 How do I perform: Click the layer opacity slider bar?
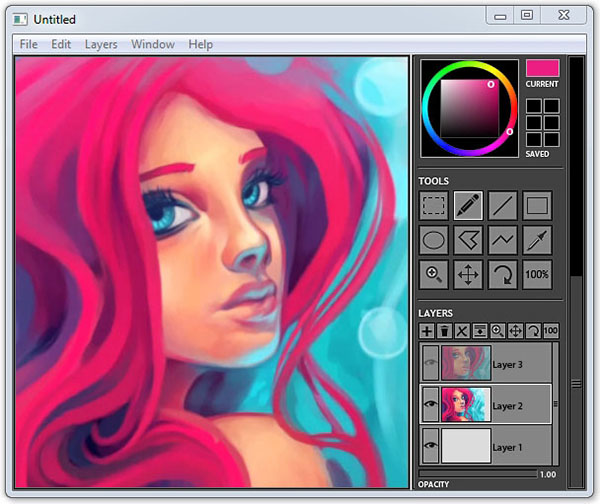(x=476, y=474)
